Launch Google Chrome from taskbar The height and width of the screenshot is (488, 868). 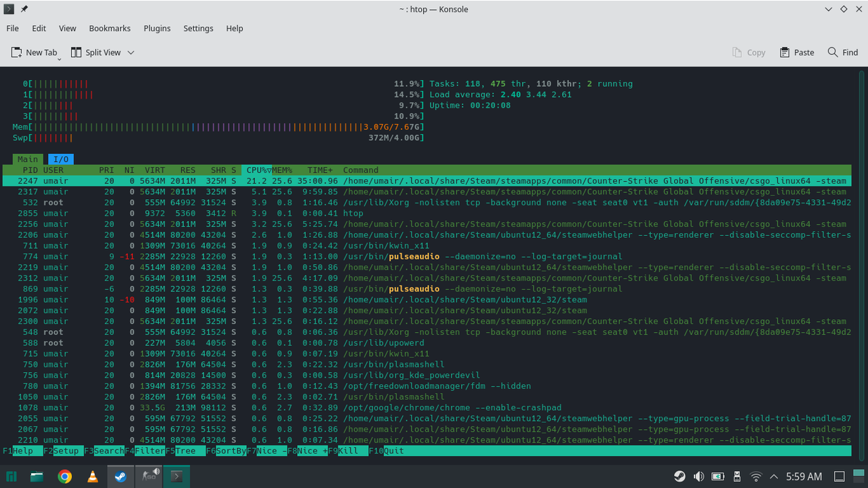click(x=65, y=476)
